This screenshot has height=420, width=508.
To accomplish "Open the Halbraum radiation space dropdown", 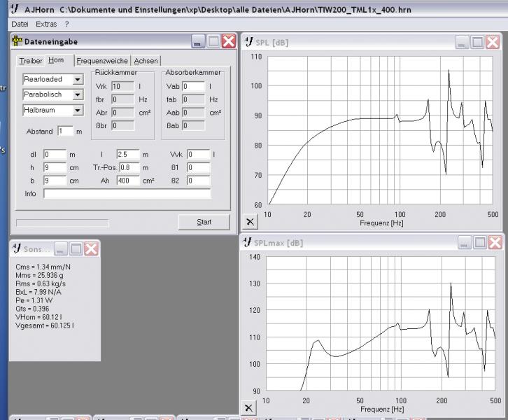I will [78, 110].
